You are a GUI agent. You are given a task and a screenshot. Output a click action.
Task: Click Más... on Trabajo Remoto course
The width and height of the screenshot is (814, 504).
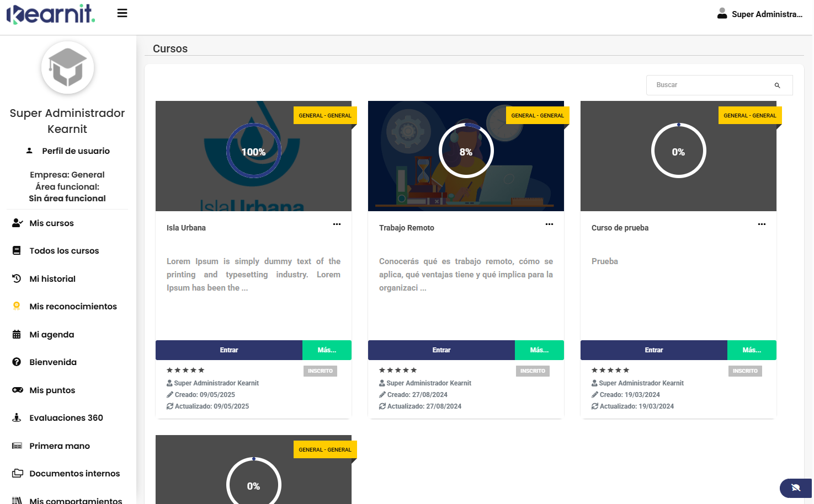(x=539, y=350)
